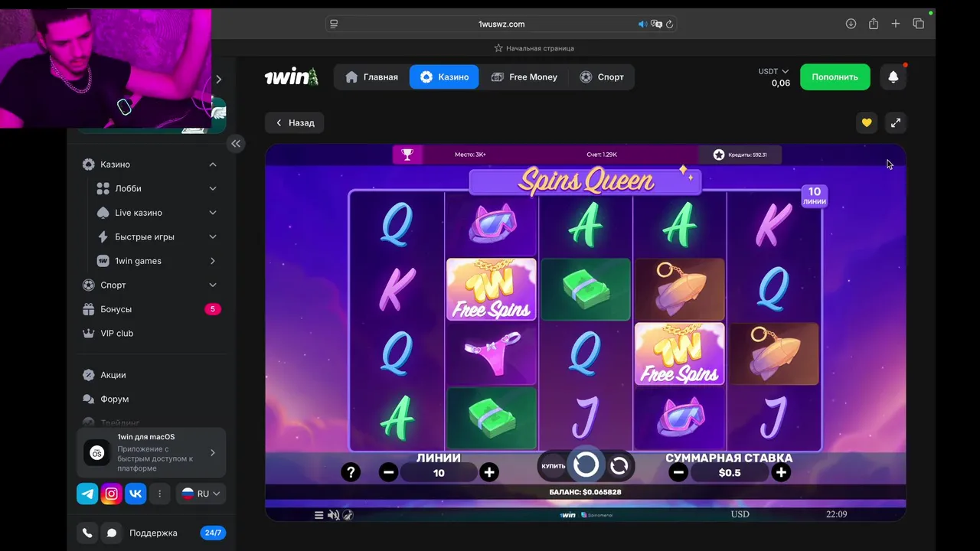Decrease lines with minus button
Screen dimensions: 980x551
click(388, 472)
